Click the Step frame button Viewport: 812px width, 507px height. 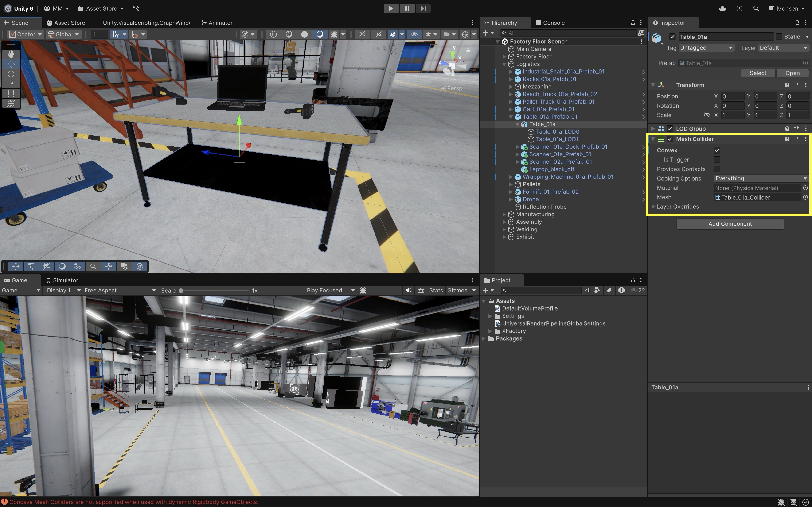pos(423,8)
